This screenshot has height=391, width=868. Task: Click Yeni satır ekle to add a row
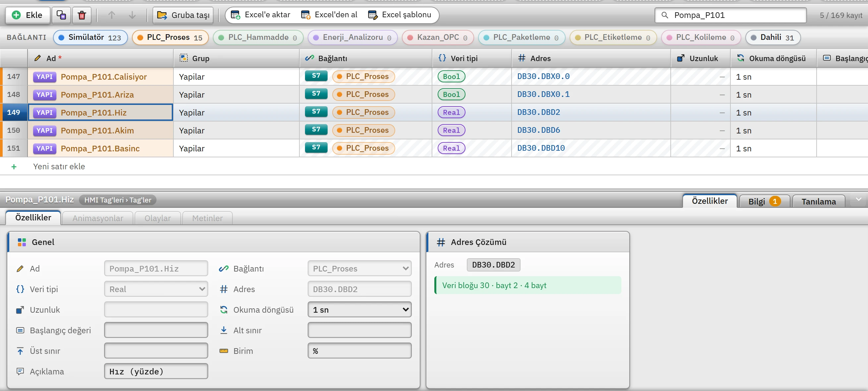coord(59,166)
